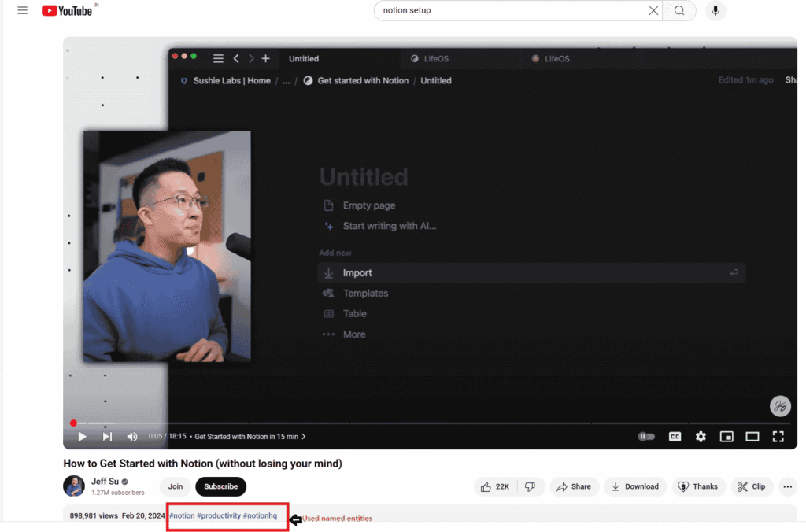Image resolution: width=806 pixels, height=532 pixels.
Task: Run search with magnifying glass button
Action: pyautogui.click(x=679, y=10)
